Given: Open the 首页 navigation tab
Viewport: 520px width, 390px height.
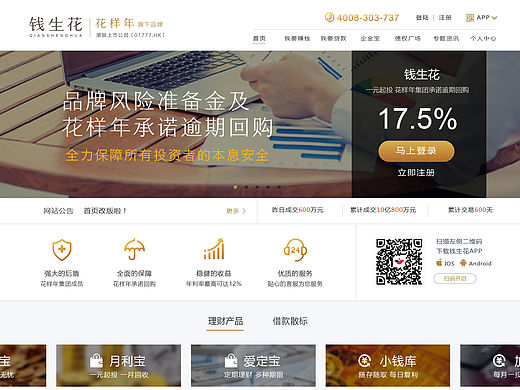Looking at the screenshot, I should (x=259, y=39).
